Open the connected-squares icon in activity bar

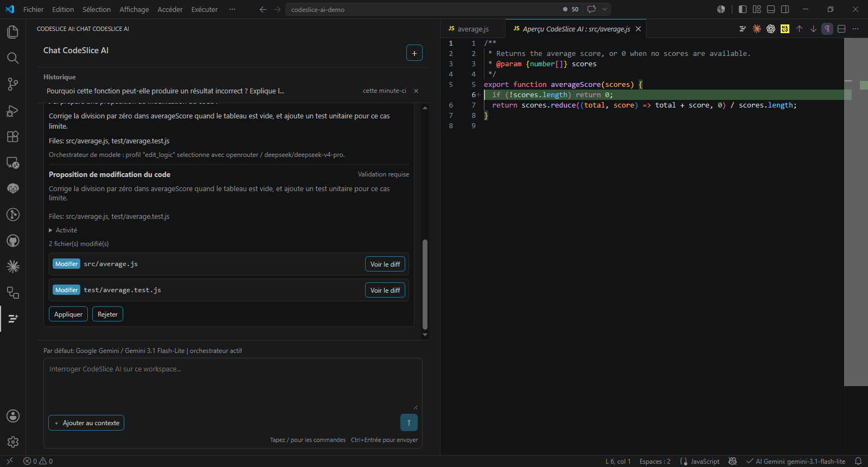[x=12, y=293]
